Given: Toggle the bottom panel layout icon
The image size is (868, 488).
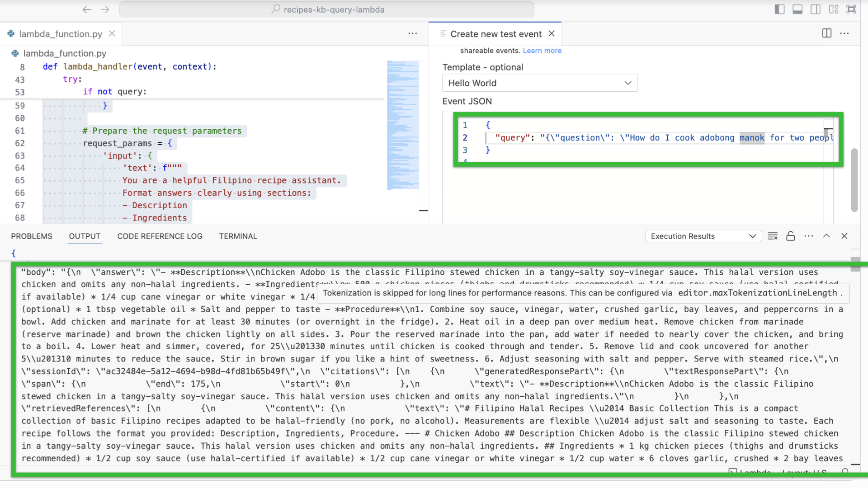Looking at the screenshot, I should point(797,9).
